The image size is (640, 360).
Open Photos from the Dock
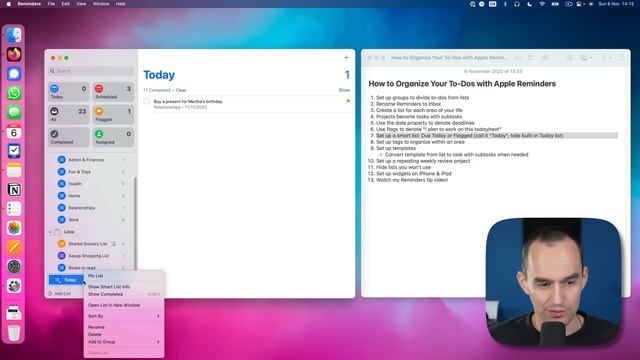tap(14, 228)
